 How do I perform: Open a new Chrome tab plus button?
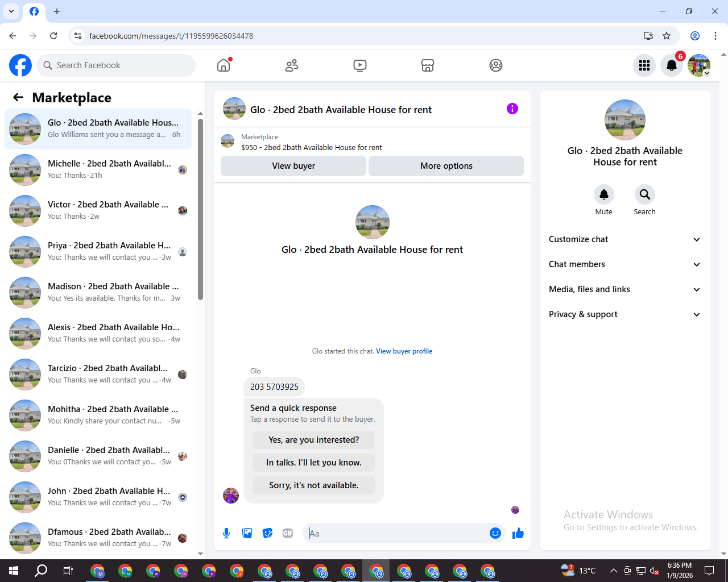pos(57,11)
